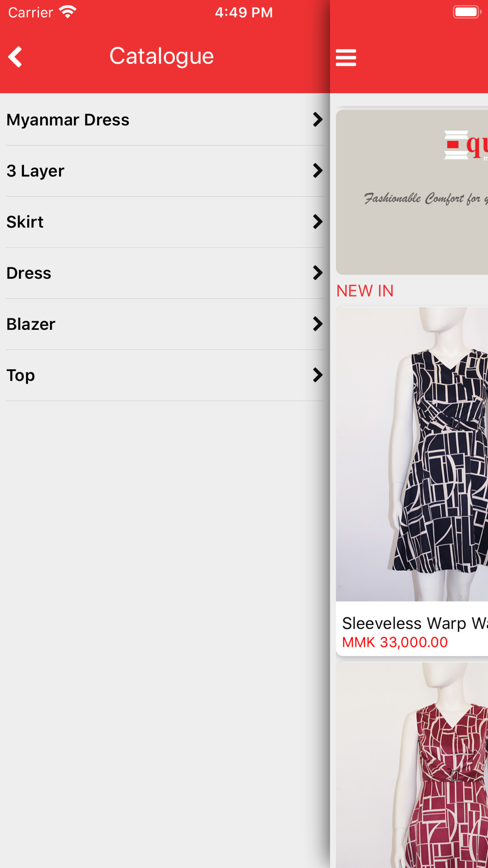Tap the NEW IN section heading
Viewport: 488px width, 868px height.
click(365, 291)
